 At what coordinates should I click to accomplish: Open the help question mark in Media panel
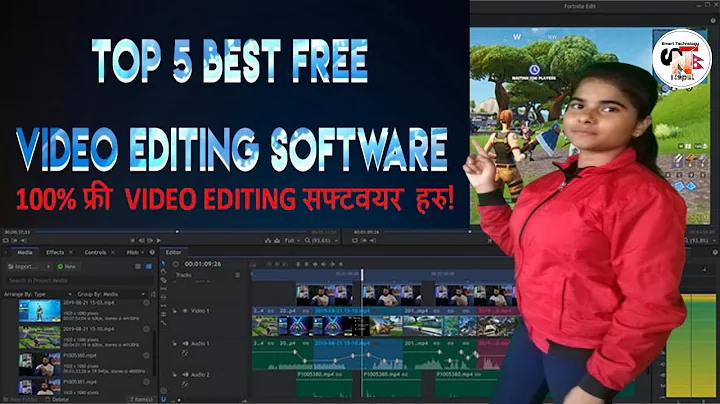pyautogui.click(x=152, y=252)
